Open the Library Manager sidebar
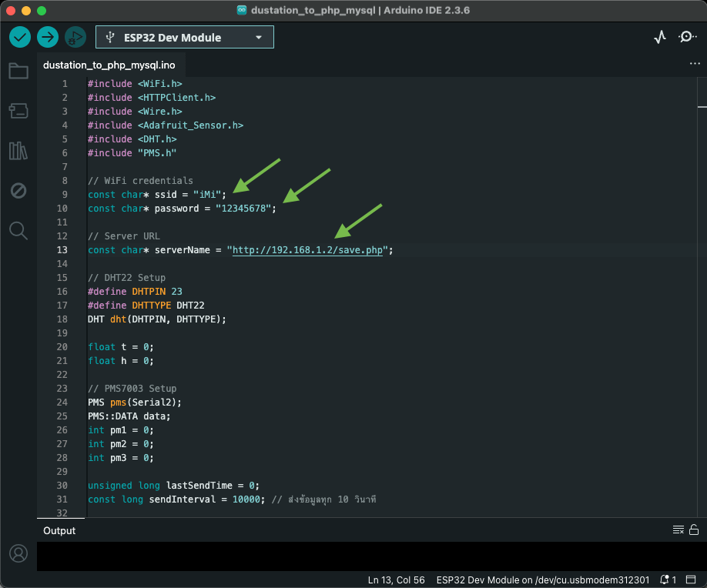Image resolution: width=707 pixels, height=588 pixels. point(18,151)
